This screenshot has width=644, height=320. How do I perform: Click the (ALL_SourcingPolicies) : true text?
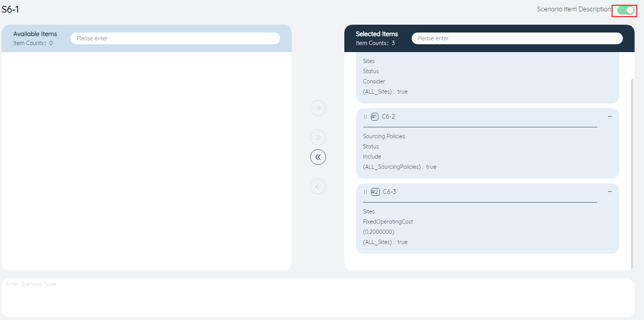(400, 167)
